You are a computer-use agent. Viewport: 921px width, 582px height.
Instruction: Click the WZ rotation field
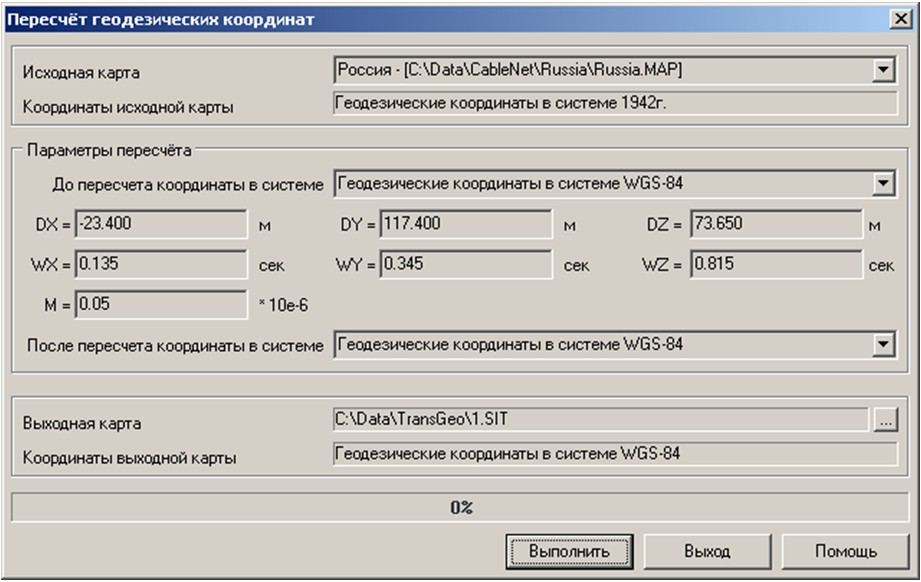click(776, 265)
